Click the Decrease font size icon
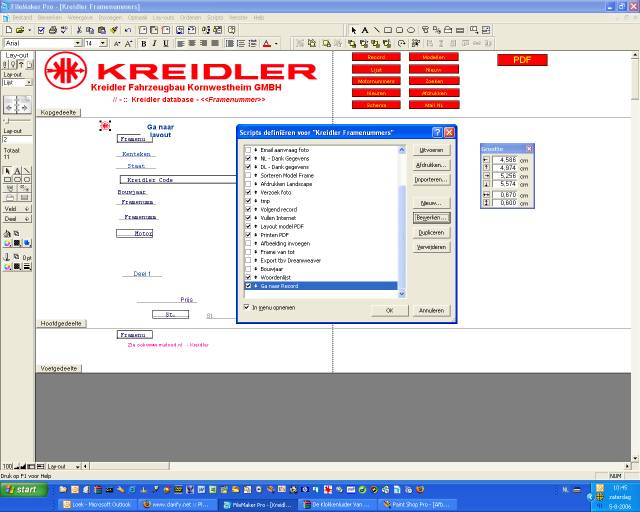Viewport: 640px width, 512px height. [x=117, y=43]
